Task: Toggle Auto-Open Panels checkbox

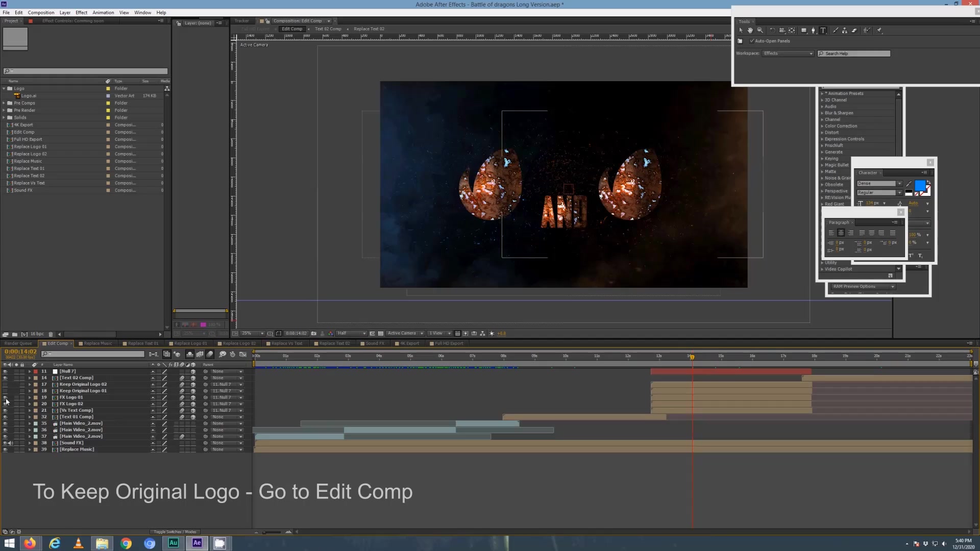Action: (752, 41)
